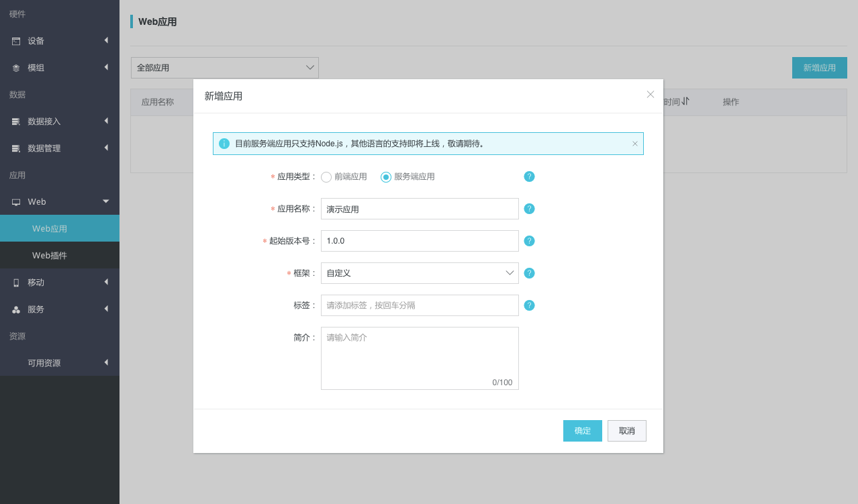The image size is (858, 504).
Task: Click the 取消 button
Action: click(x=627, y=431)
